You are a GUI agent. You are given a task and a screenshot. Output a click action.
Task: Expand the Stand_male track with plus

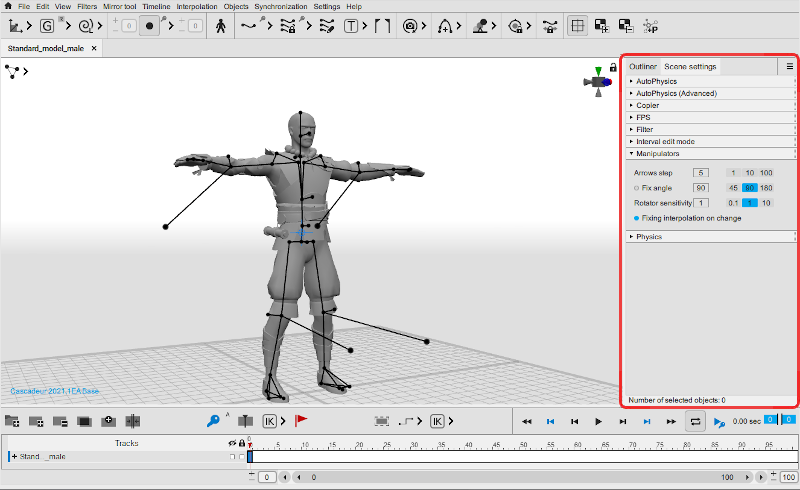(14, 456)
